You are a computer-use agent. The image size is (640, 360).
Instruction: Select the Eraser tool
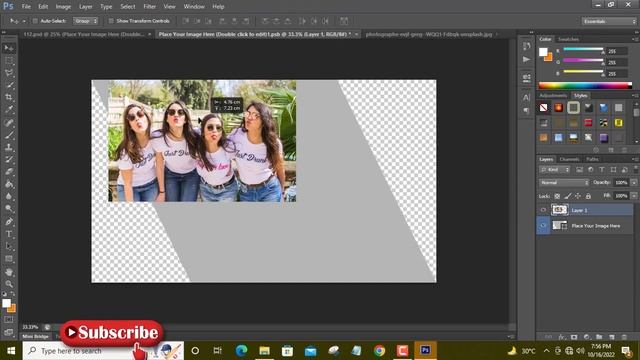click(9, 171)
